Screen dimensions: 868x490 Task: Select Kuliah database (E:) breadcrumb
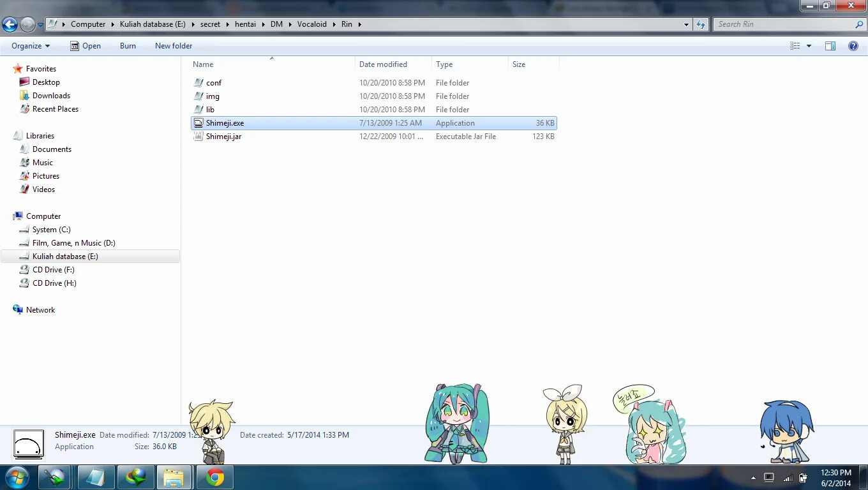click(153, 24)
